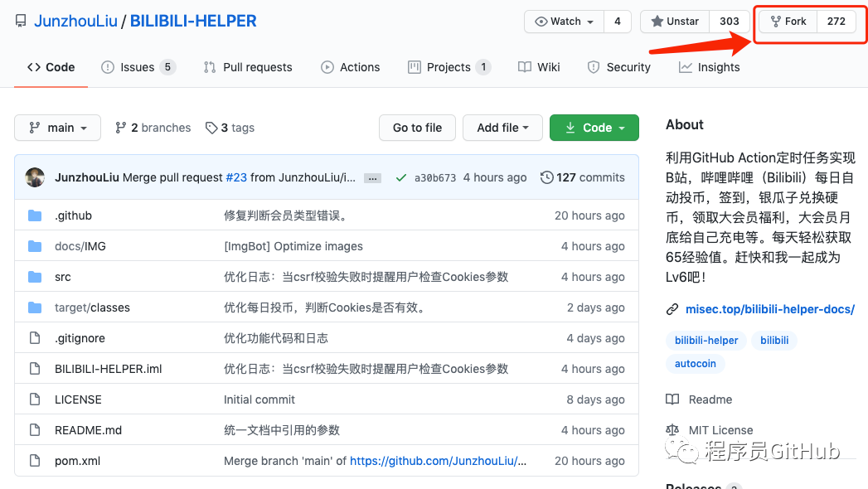View the 303 stargazers count
This screenshot has width=868, height=489.
coord(729,22)
